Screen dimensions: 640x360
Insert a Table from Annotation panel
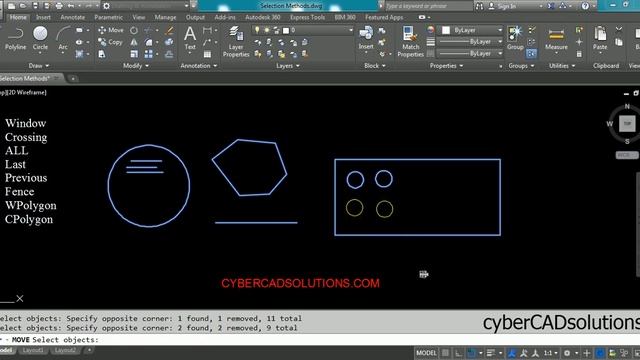tap(207, 54)
